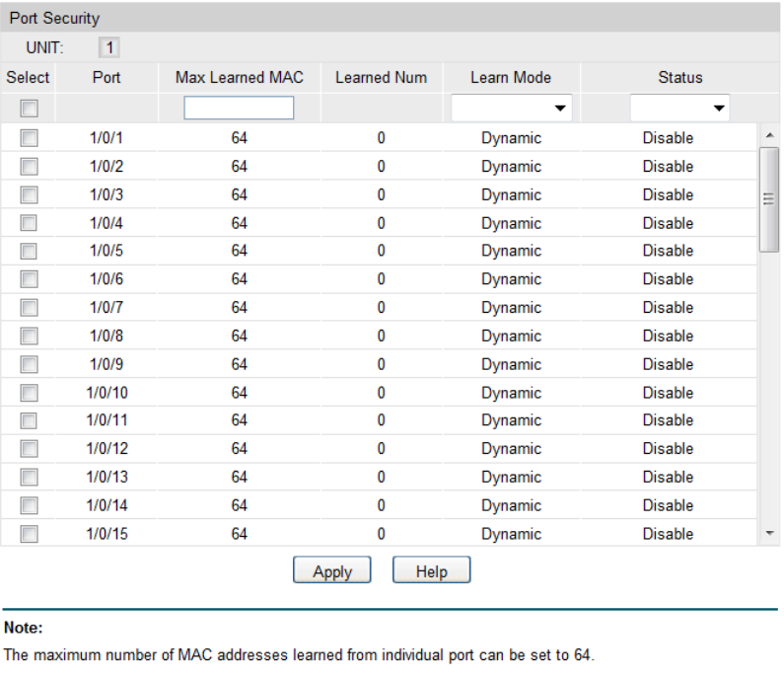Check the box for port 1/0/2
The image size is (784, 677).
[29, 166]
